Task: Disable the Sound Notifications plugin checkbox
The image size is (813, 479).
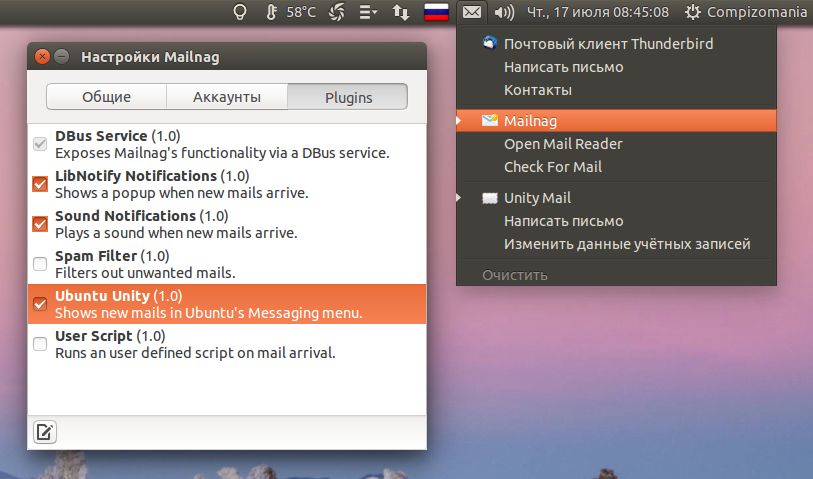Action: (40, 223)
